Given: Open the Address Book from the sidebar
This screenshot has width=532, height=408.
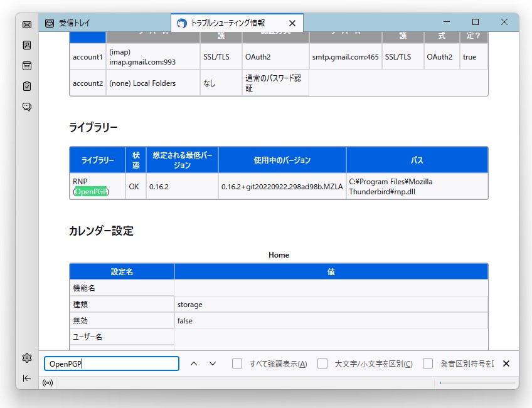Looking at the screenshot, I should point(26,46).
